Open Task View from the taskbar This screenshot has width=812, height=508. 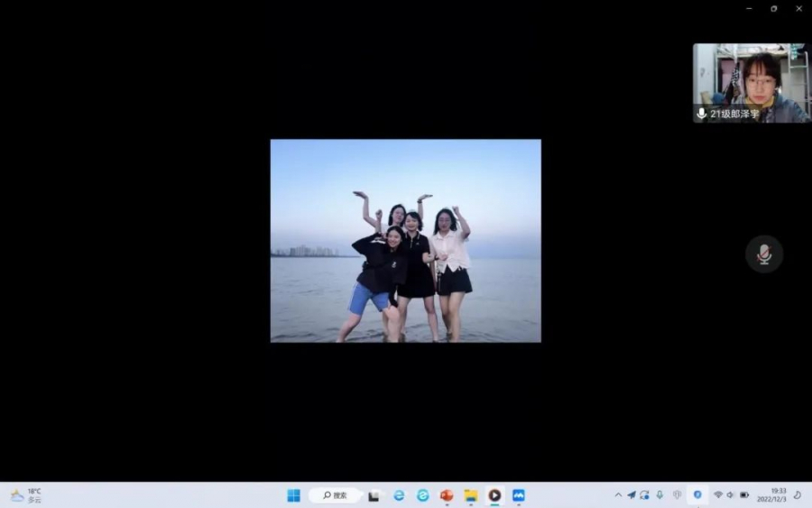tap(374, 495)
